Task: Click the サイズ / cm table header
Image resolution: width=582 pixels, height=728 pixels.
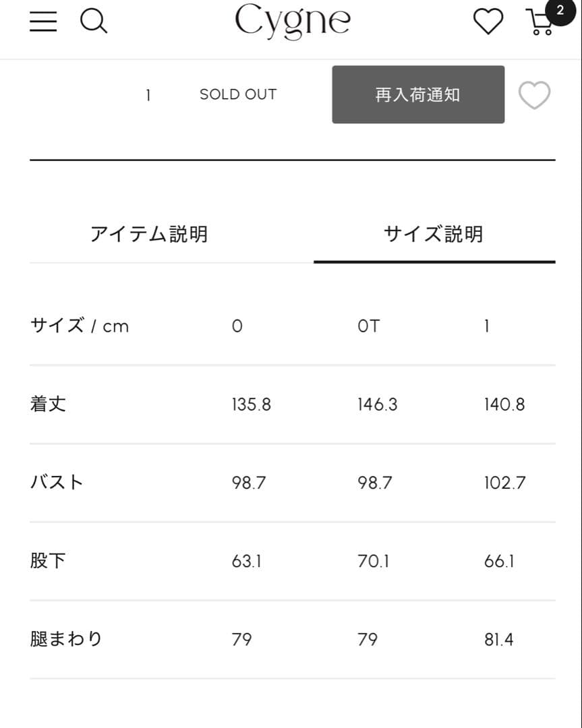Action: pyautogui.click(x=80, y=326)
